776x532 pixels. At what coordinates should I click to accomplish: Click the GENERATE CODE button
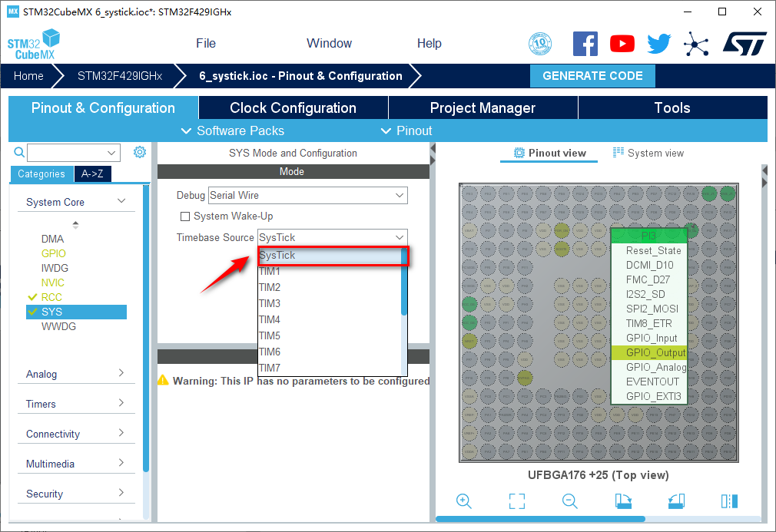[x=592, y=76]
